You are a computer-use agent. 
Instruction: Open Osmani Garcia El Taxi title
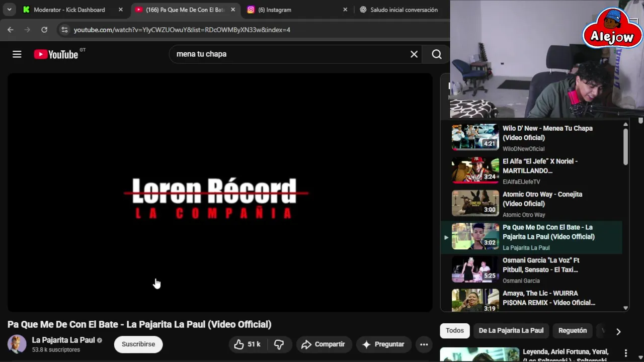(541, 265)
